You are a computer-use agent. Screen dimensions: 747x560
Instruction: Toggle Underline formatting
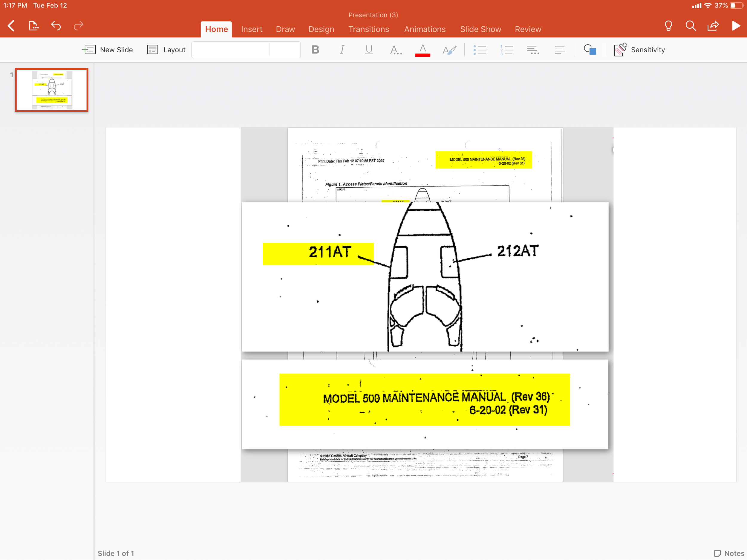369,50
